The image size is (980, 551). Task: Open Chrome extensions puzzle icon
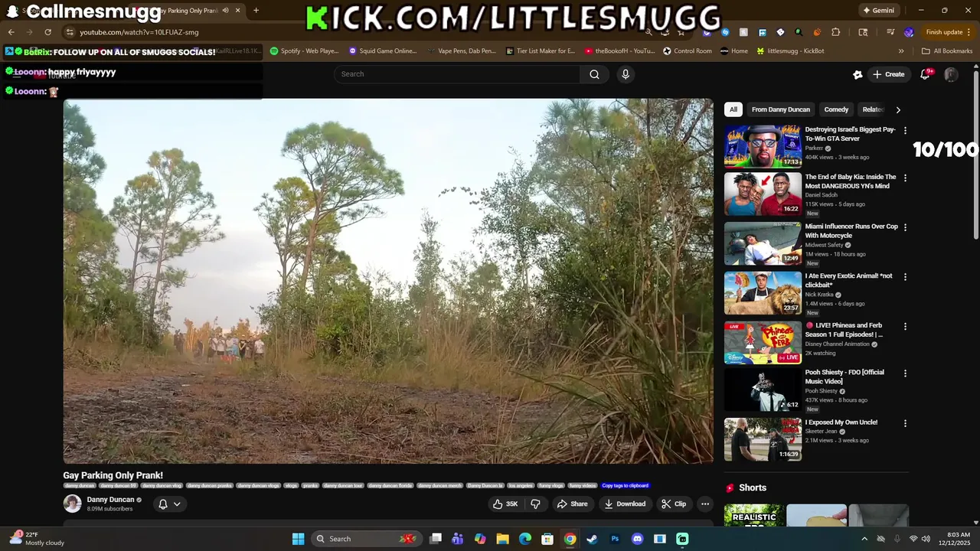836,32
